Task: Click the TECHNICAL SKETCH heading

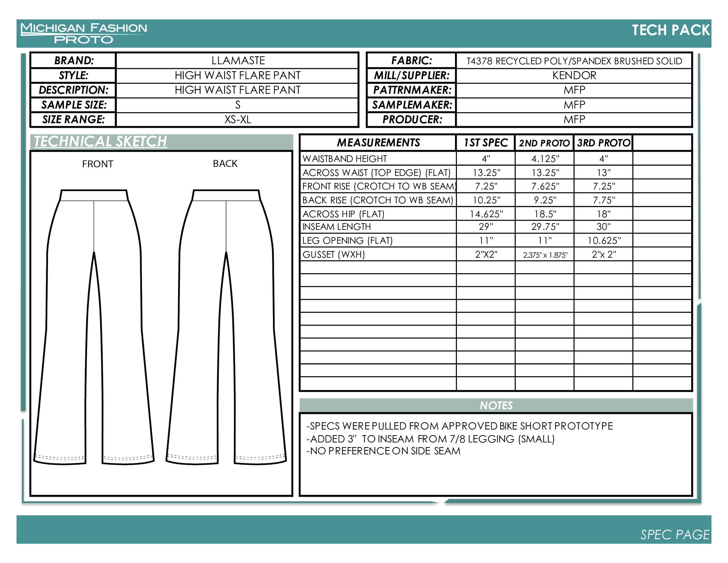Action: (100, 141)
